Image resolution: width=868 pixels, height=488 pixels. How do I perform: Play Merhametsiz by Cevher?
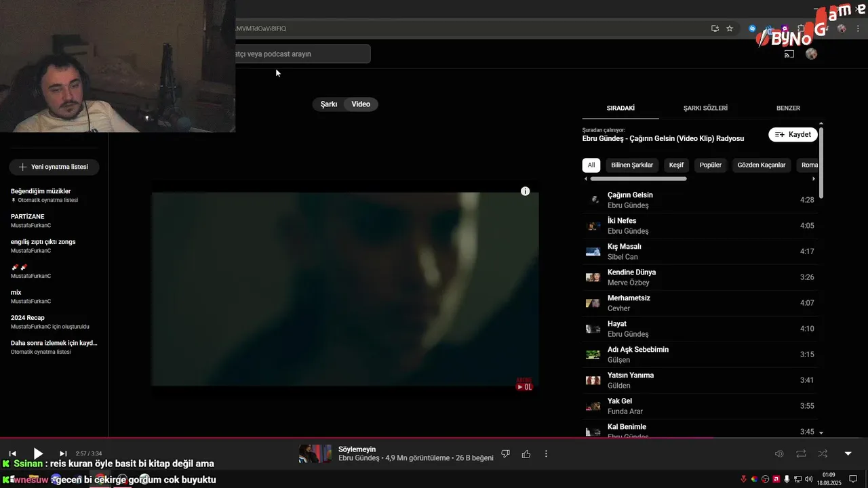[x=701, y=303]
